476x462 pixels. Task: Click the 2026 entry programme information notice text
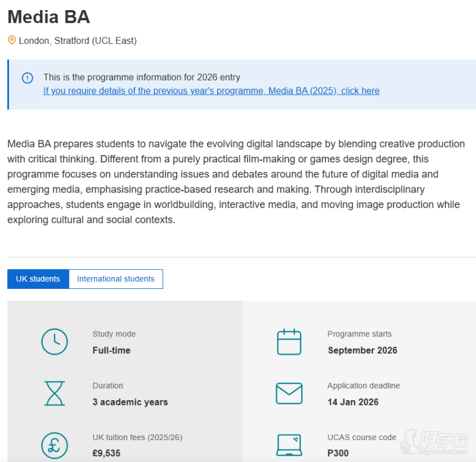pyautogui.click(x=142, y=77)
